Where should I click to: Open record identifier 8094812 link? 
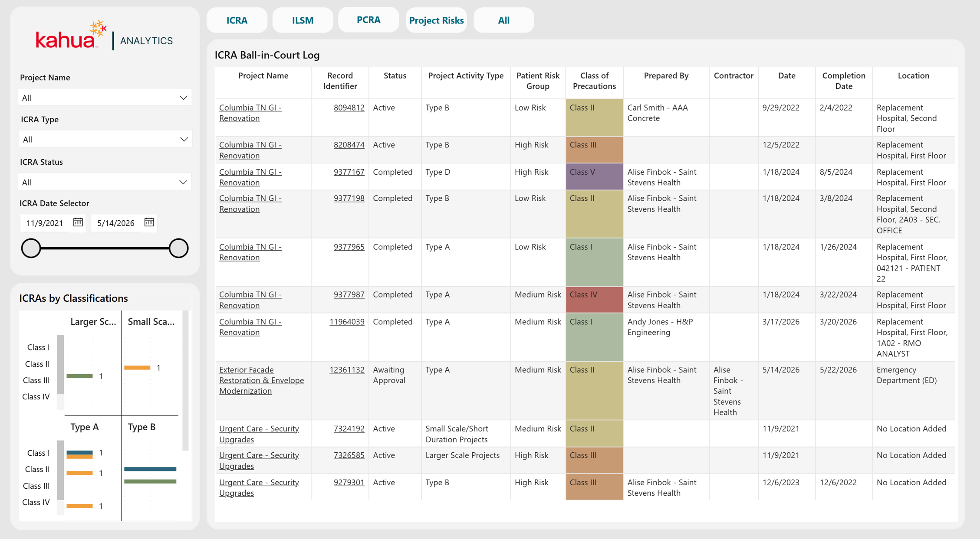pos(349,108)
